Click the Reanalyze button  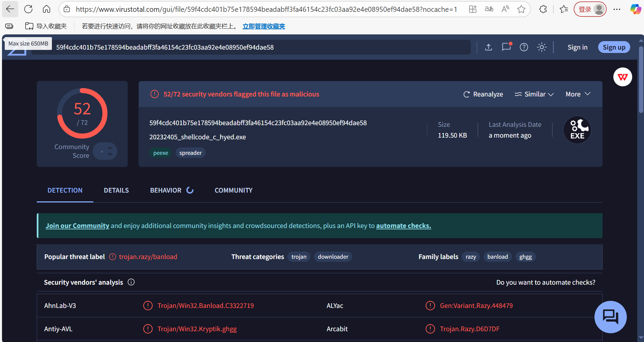[483, 94]
